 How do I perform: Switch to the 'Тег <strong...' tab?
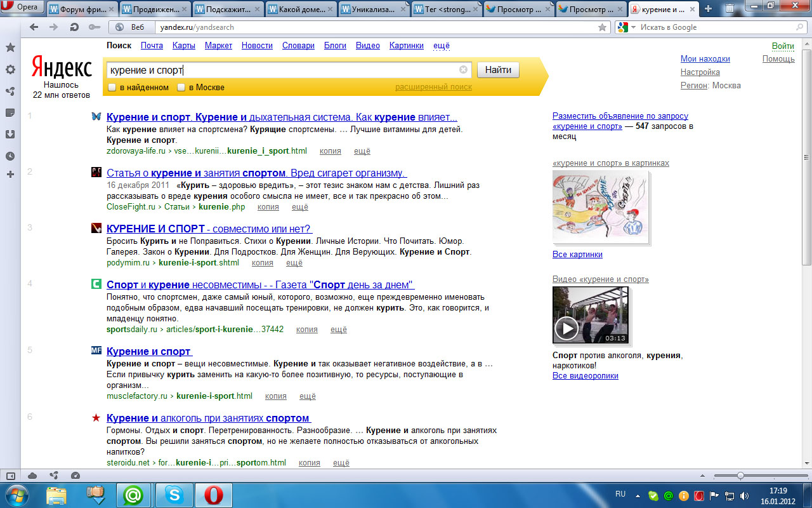pyautogui.click(x=445, y=9)
